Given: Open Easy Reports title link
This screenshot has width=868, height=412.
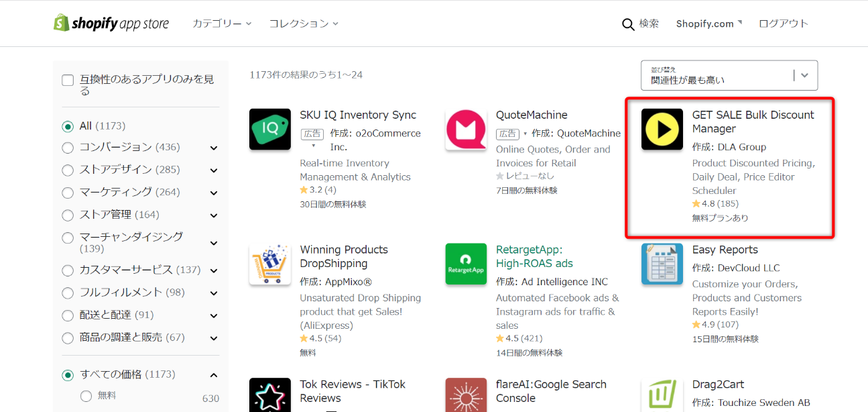Looking at the screenshot, I should [x=725, y=250].
